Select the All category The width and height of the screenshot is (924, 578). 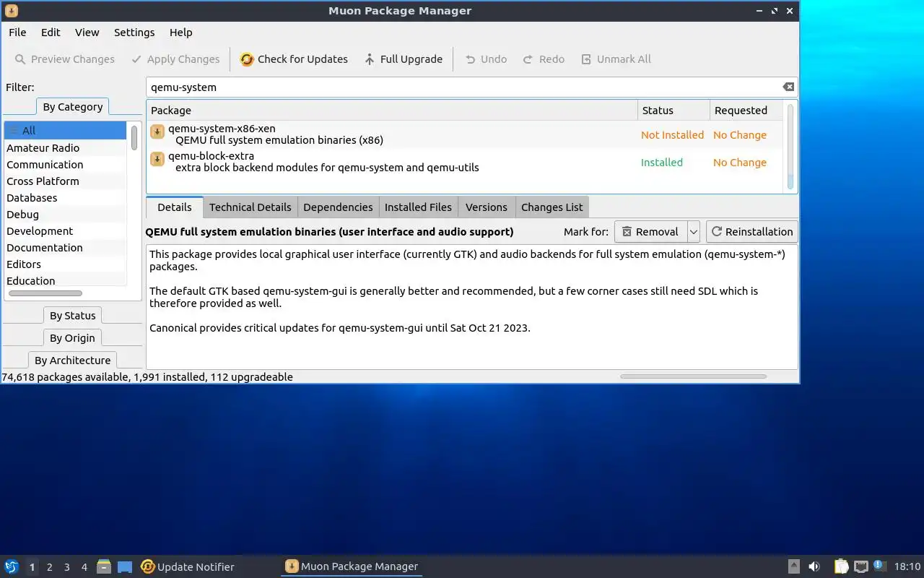(x=65, y=131)
